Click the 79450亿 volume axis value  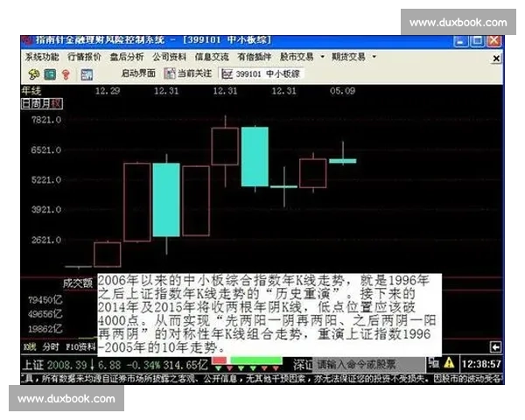(45, 300)
